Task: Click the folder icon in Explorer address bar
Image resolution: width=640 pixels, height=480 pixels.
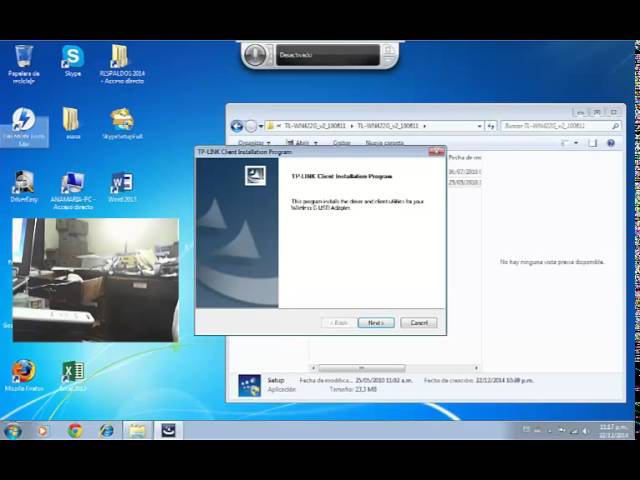Action: tap(270, 126)
